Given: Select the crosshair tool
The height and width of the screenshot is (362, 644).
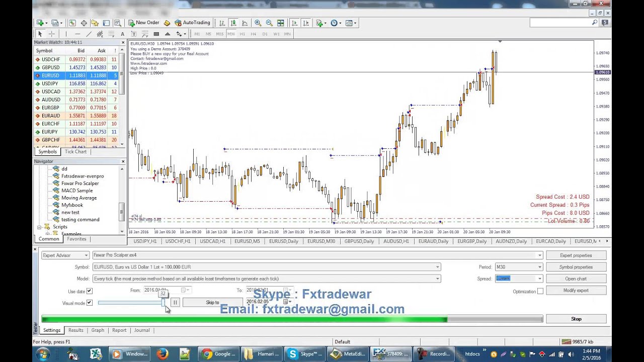Looking at the screenshot, I should click(51, 34).
